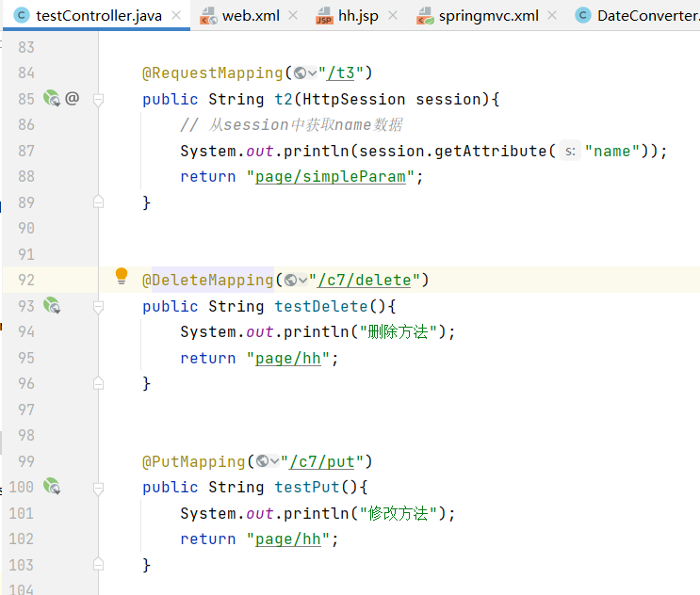Click the "/t3" mapping path

tap(341, 72)
